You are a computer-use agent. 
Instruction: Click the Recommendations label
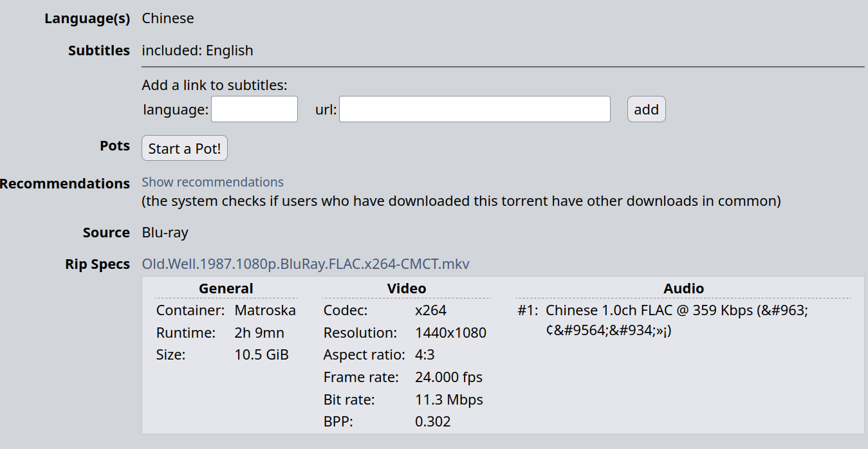[65, 184]
